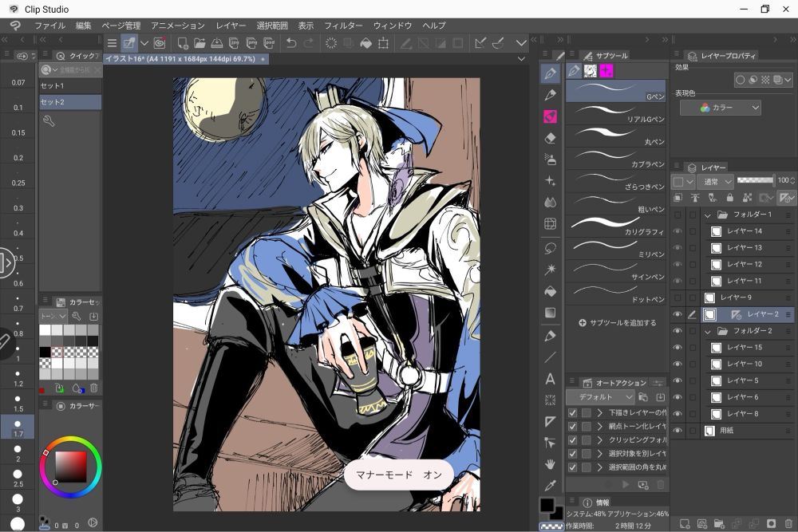Select the Decoration sparkle tool
Screen dimensions: 798x532
tap(550, 181)
